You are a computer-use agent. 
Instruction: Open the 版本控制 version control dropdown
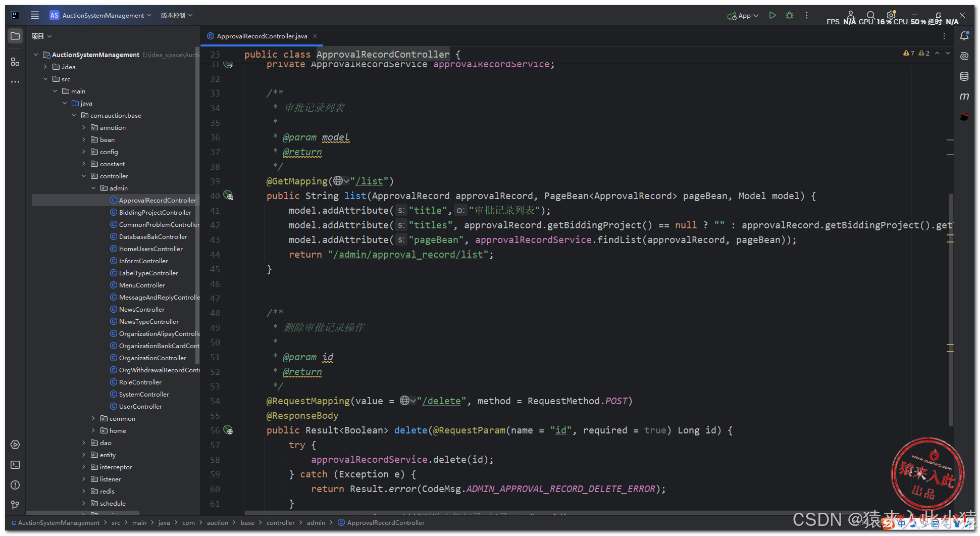click(177, 15)
